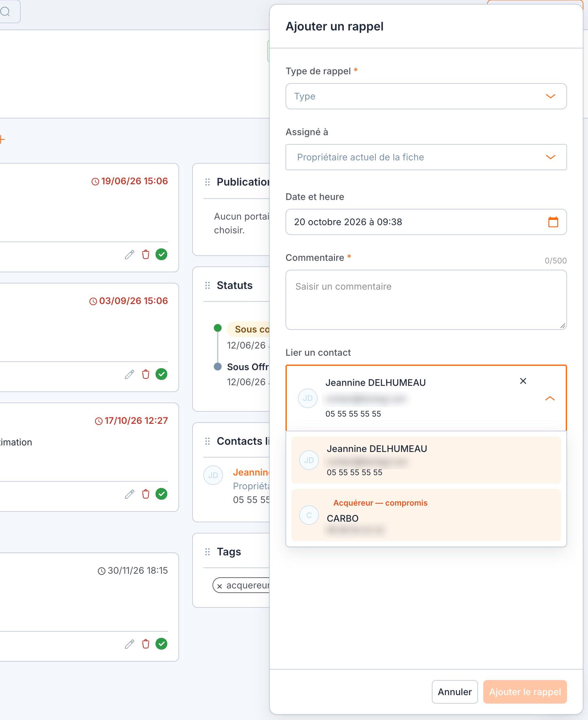Focus the Commentaire text area

pyautogui.click(x=426, y=299)
